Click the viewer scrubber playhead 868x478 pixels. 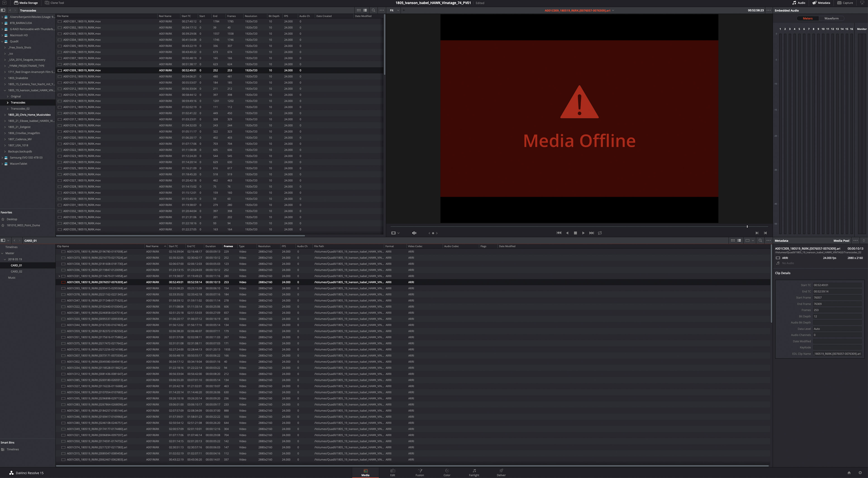(747, 226)
